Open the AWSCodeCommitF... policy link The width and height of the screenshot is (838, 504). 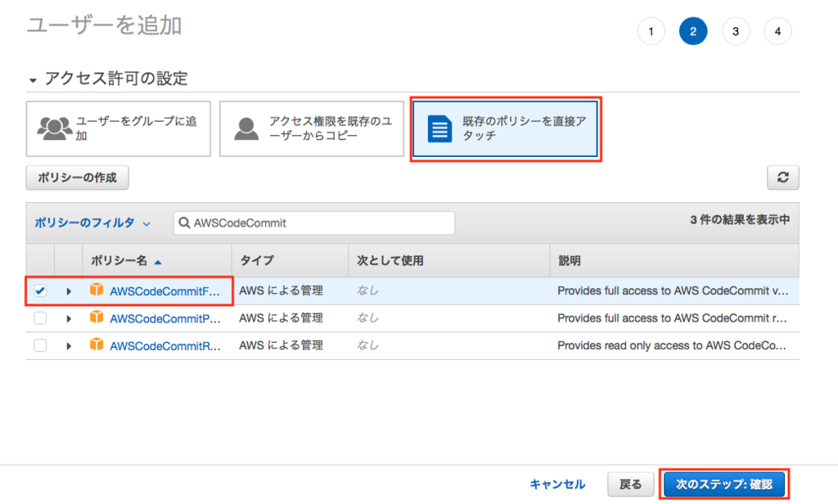pos(164,291)
